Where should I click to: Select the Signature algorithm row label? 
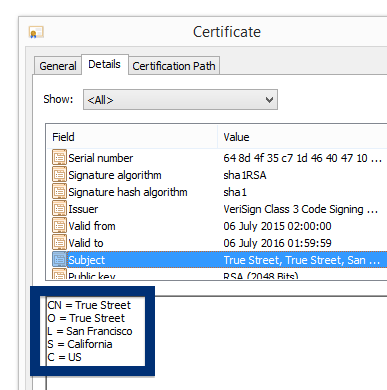pos(115,175)
